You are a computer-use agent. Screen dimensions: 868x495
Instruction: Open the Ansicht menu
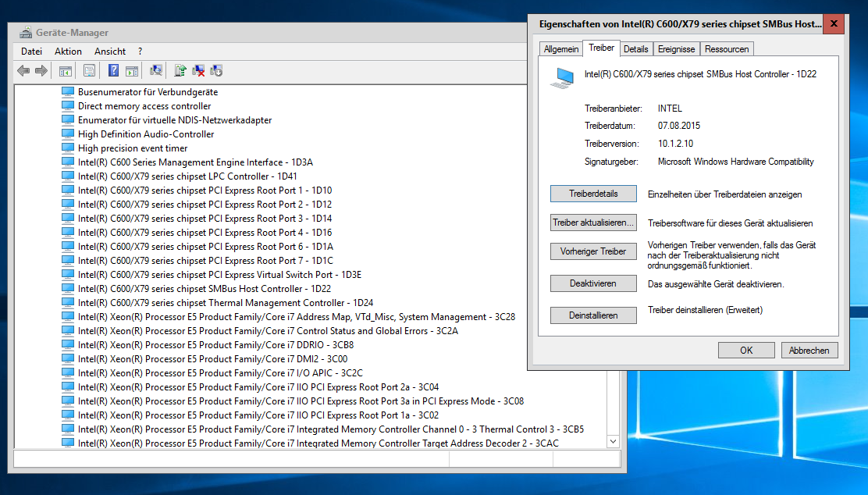pos(110,51)
